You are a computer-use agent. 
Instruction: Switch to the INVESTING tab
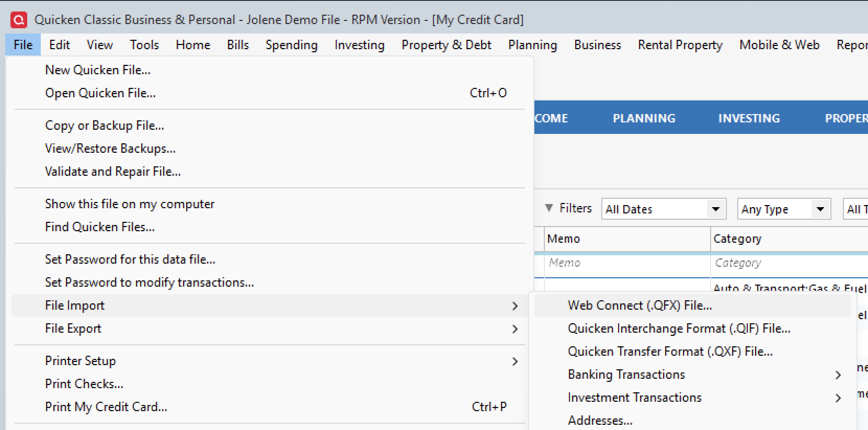tap(749, 118)
